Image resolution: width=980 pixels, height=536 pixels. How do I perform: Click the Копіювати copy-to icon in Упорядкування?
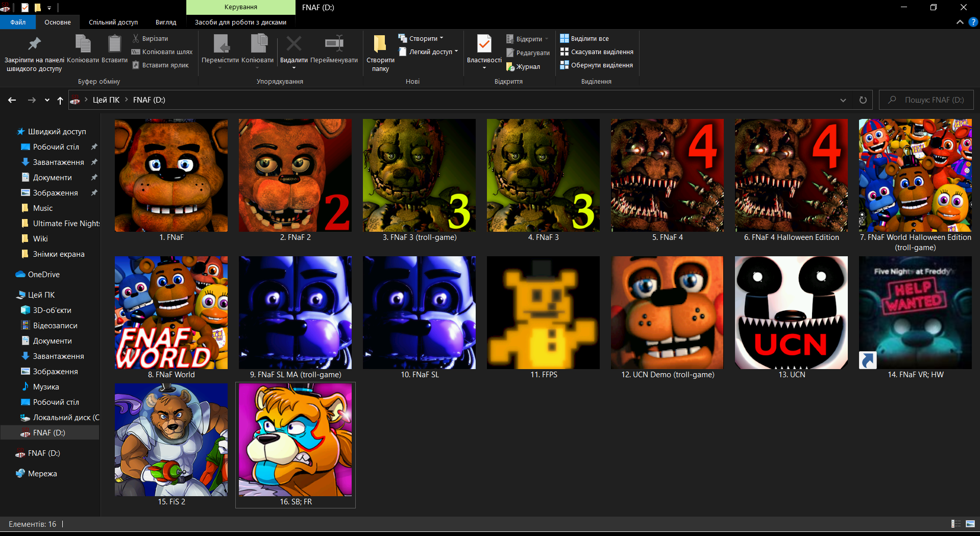[x=258, y=44]
